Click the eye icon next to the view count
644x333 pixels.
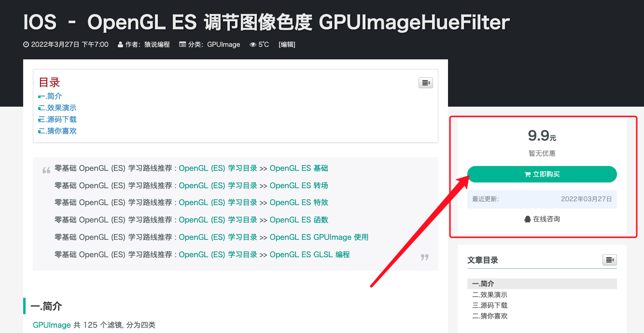point(252,44)
